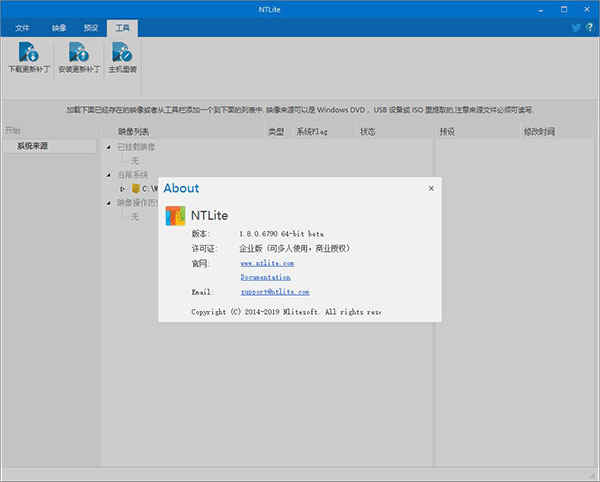Open the Documentation link
Screen dimensions: 600x482
click(x=266, y=277)
